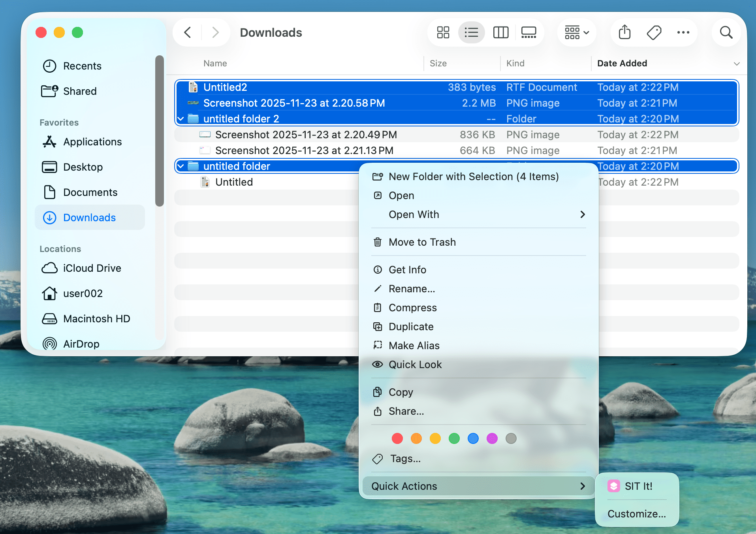
Task: Switch to icon grid view
Action: point(443,32)
